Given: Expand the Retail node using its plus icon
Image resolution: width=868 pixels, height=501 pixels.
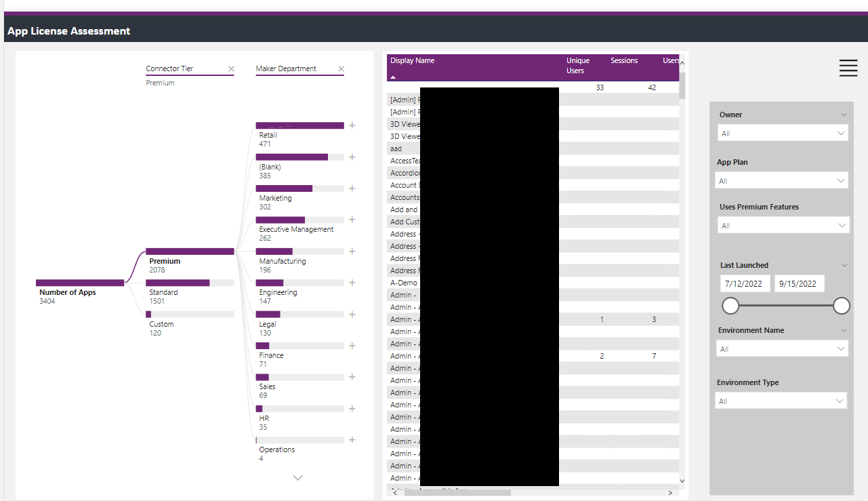Looking at the screenshot, I should pyautogui.click(x=352, y=125).
